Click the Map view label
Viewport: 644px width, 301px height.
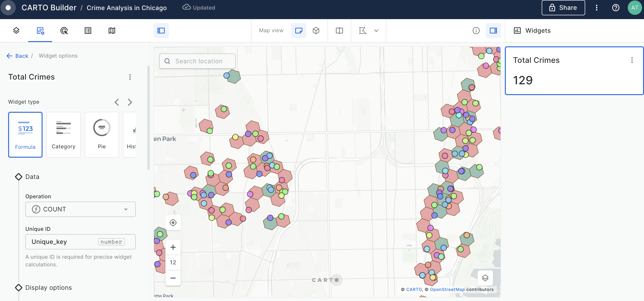pos(271,31)
